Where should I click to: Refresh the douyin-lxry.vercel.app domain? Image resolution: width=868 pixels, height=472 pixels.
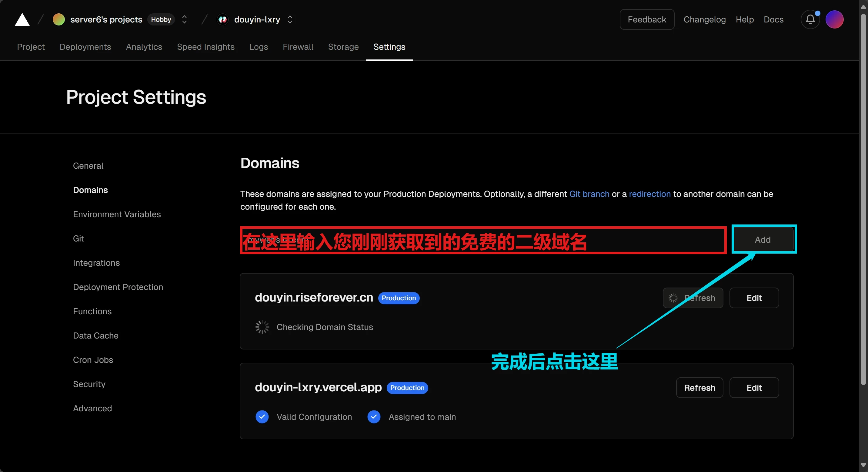tap(699, 388)
